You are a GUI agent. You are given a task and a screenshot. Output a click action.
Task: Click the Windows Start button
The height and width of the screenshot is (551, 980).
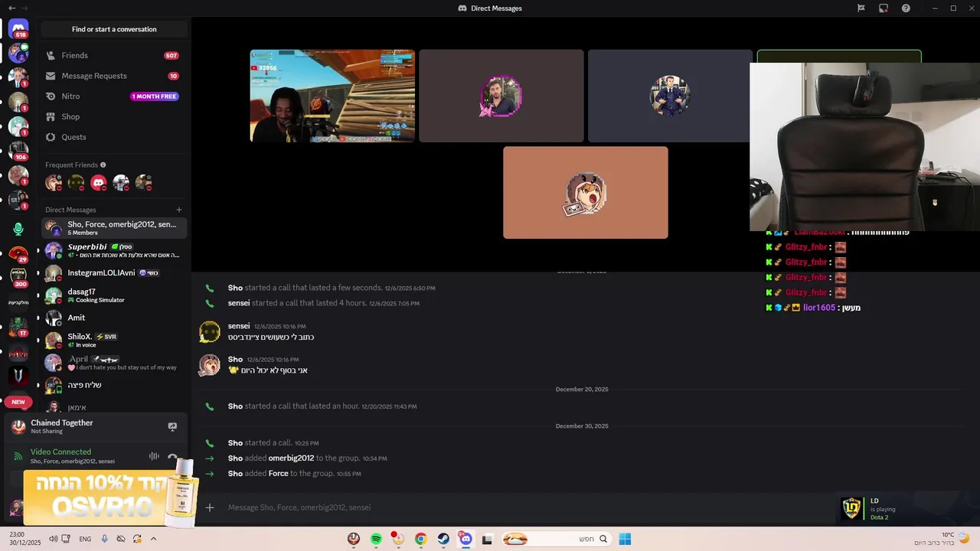coord(625,539)
